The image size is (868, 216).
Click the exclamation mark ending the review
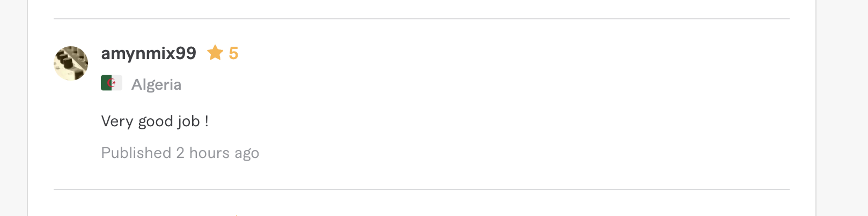[207, 121]
